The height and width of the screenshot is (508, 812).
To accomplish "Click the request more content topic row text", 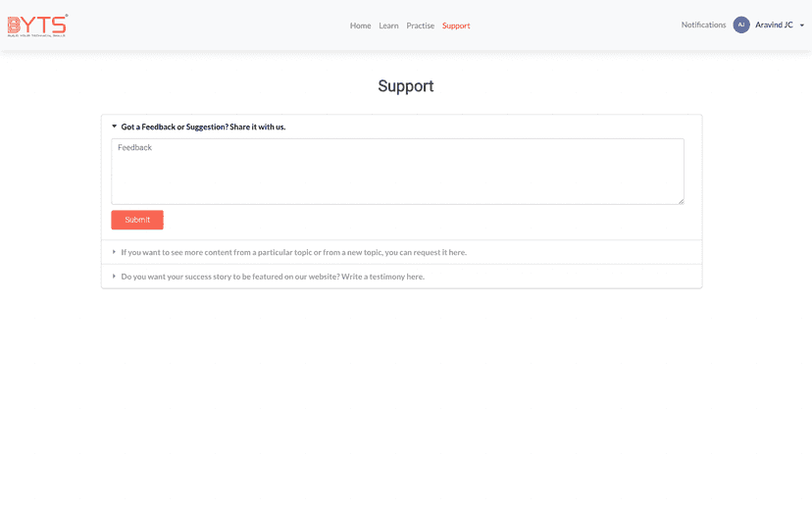I will (x=293, y=252).
